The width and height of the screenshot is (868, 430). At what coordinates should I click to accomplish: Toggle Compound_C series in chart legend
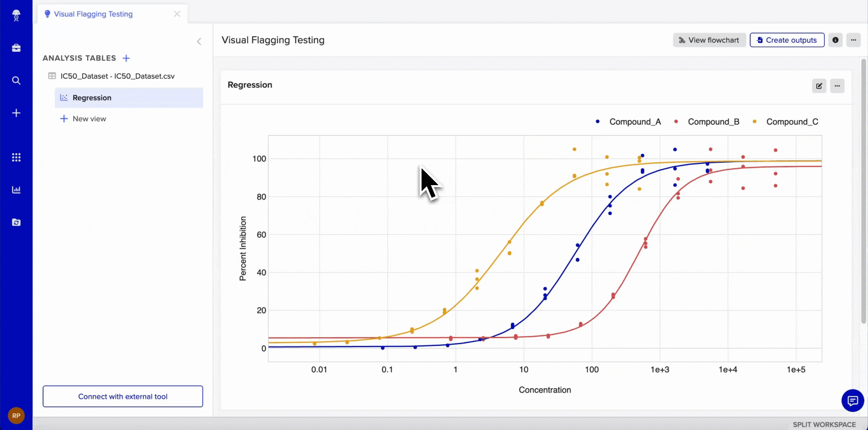coord(786,122)
